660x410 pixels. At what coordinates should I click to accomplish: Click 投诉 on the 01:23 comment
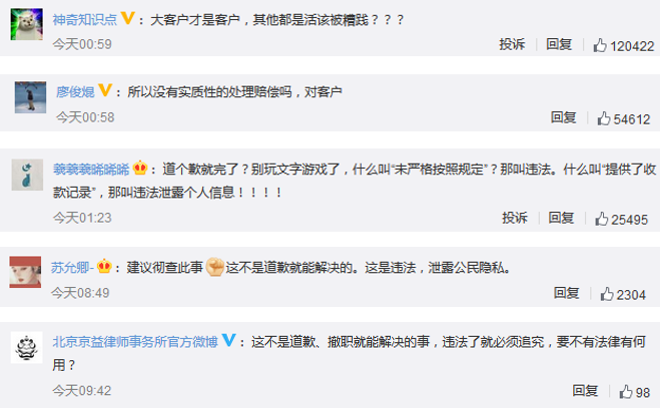click(x=514, y=218)
